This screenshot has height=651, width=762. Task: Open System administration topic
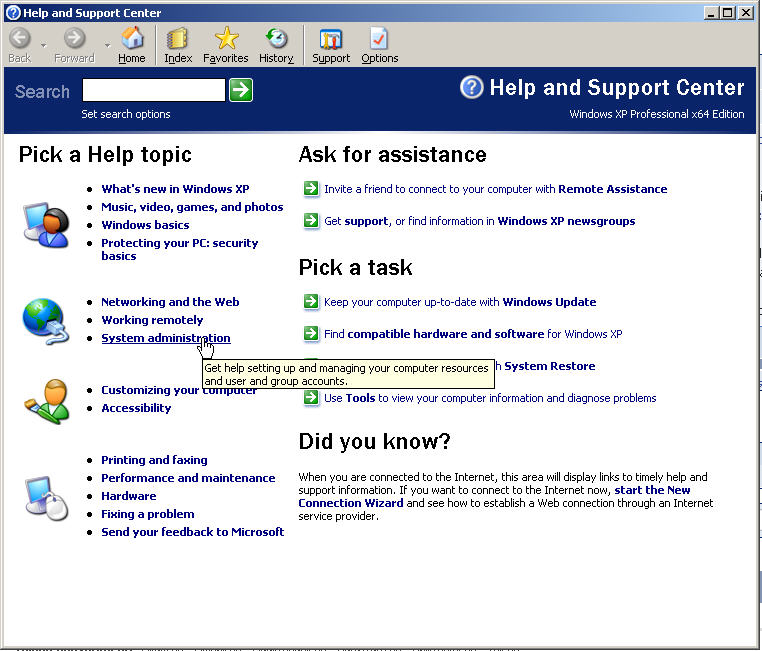[x=166, y=338]
